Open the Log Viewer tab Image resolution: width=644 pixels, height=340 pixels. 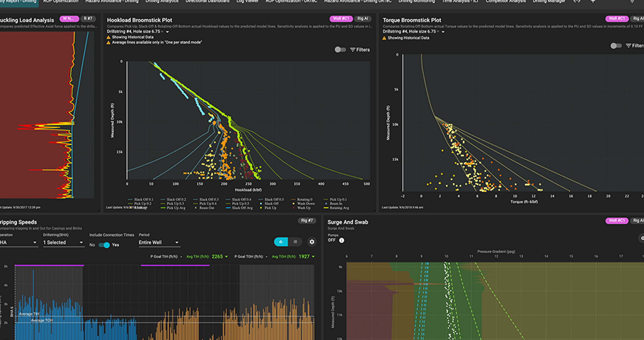pos(247,2)
